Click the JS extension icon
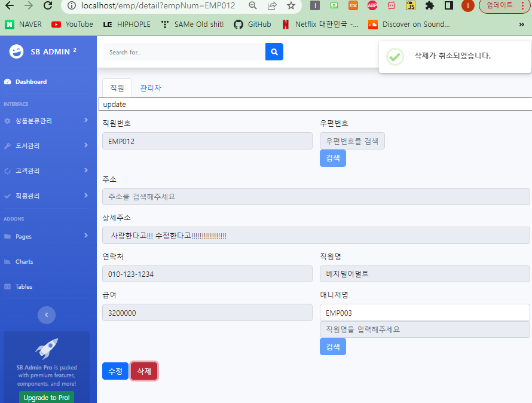 click(x=411, y=5)
